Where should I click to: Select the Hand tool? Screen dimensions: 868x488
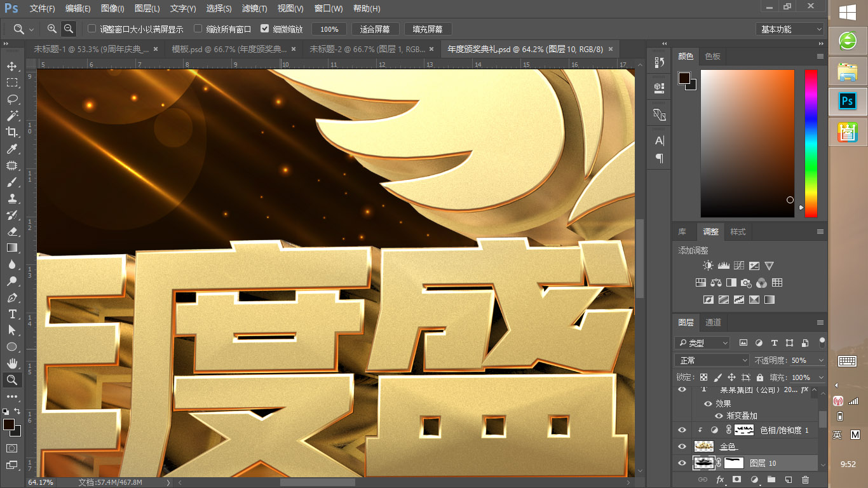coord(12,363)
